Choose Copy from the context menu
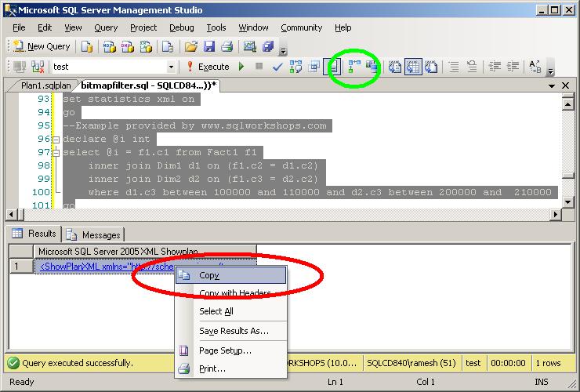The height and width of the screenshot is (392, 580). tap(230, 275)
